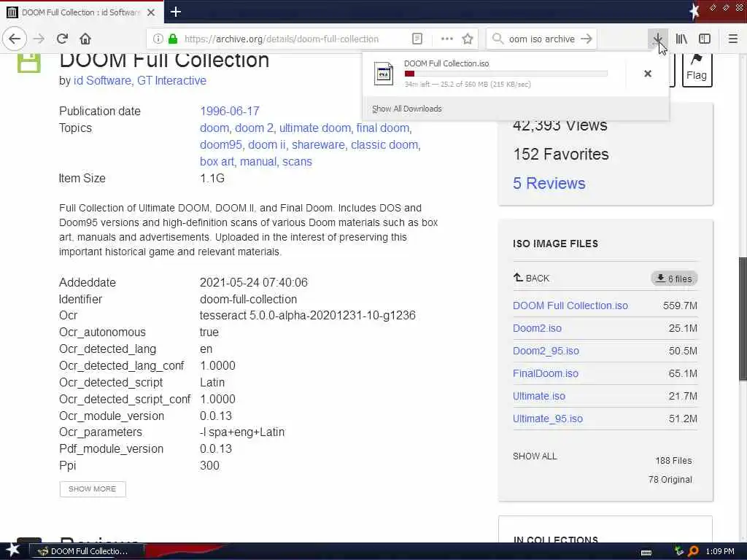This screenshot has height=560, width=747.
Task: Open page actions three-dot menu
Action: (x=447, y=39)
